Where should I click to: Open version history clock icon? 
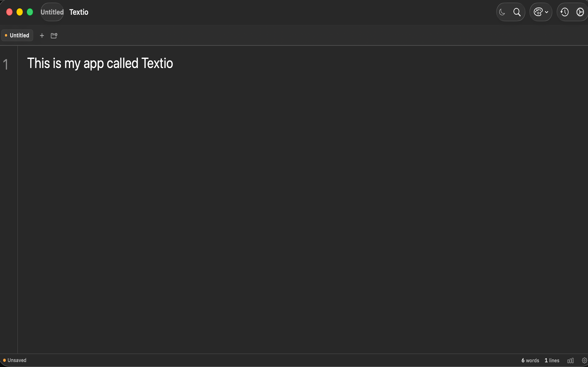[x=564, y=12]
